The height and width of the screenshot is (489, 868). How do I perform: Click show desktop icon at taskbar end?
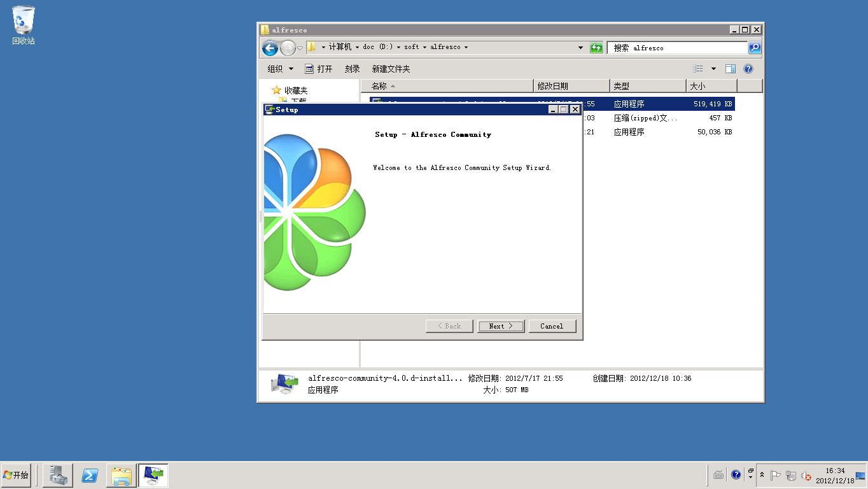click(861, 476)
